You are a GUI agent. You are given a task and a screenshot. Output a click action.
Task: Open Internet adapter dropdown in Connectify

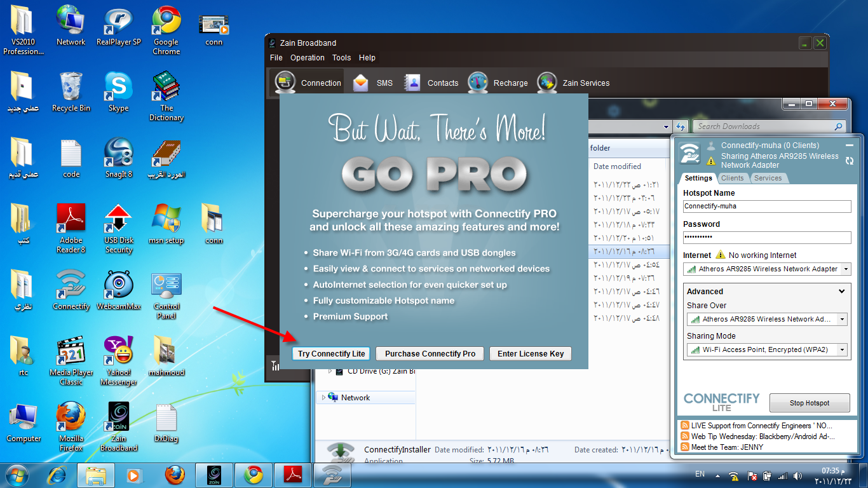pyautogui.click(x=846, y=269)
